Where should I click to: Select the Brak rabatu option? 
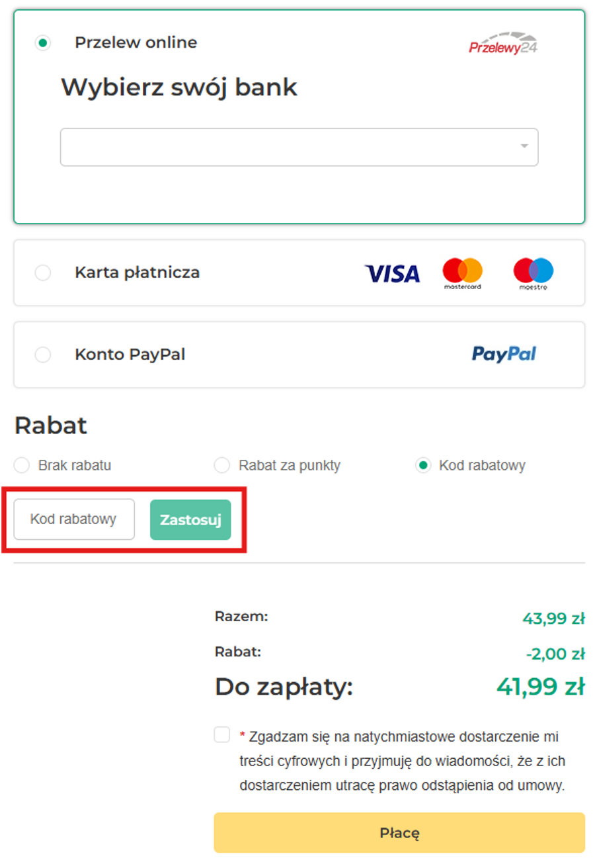pos(22,465)
